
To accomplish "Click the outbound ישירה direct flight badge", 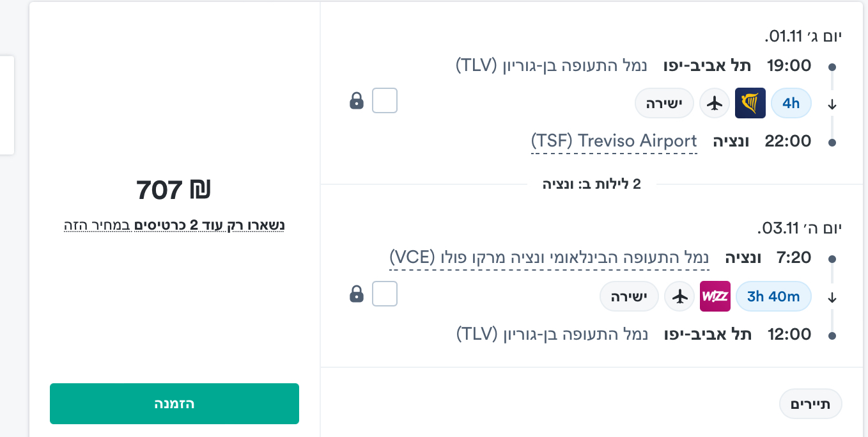I will tap(664, 103).
